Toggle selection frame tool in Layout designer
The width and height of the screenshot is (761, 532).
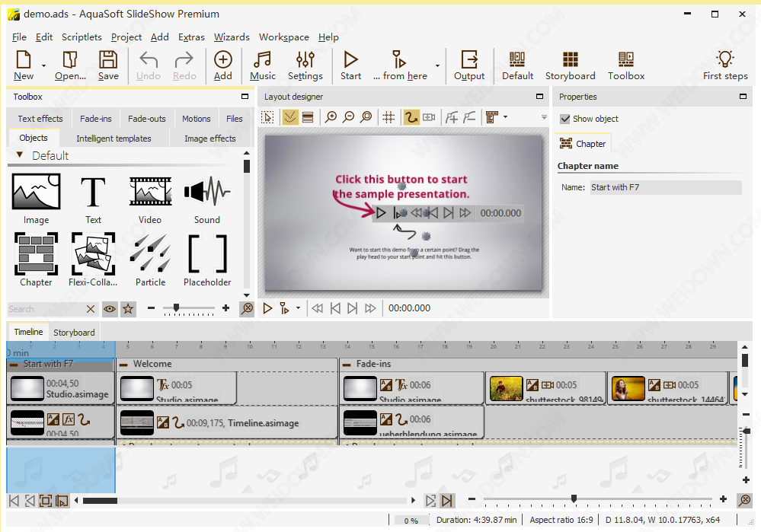tap(267, 117)
